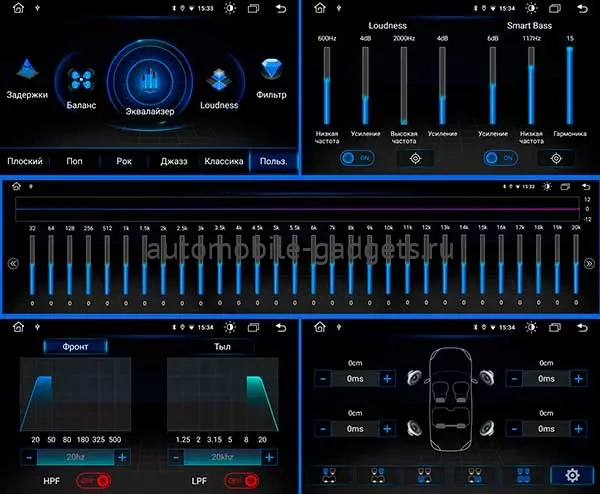This screenshot has width=600, height=494.
Task: Click the gear icon in the delay panel
Action: tap(572, 476)
